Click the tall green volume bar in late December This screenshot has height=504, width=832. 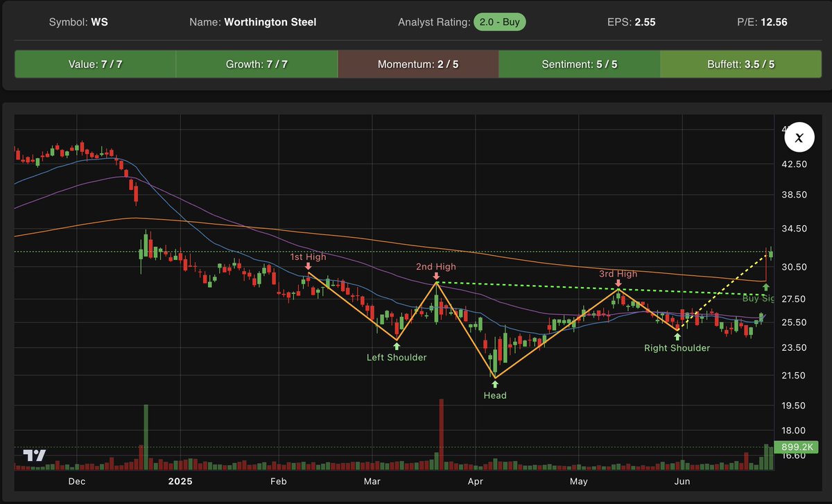(146, 437)
